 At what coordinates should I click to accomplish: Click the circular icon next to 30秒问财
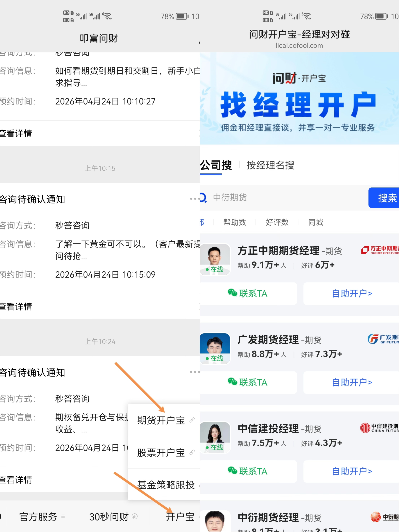(x=134, y=516)
